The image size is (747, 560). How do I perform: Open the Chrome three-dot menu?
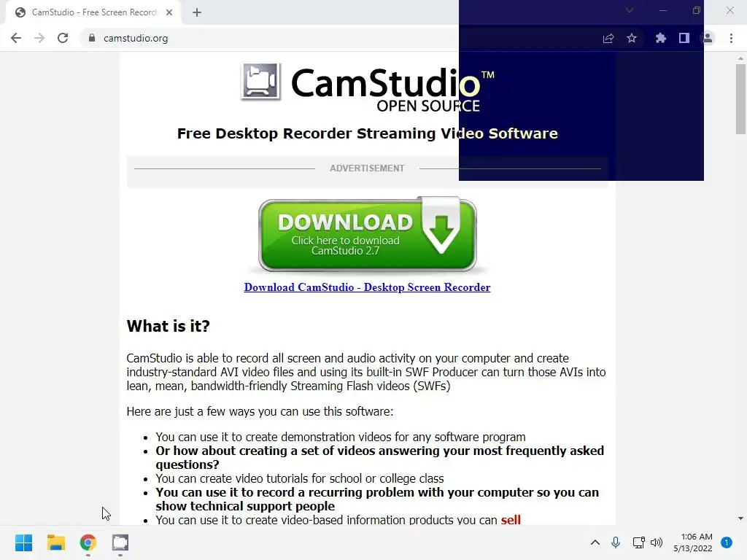731,38
